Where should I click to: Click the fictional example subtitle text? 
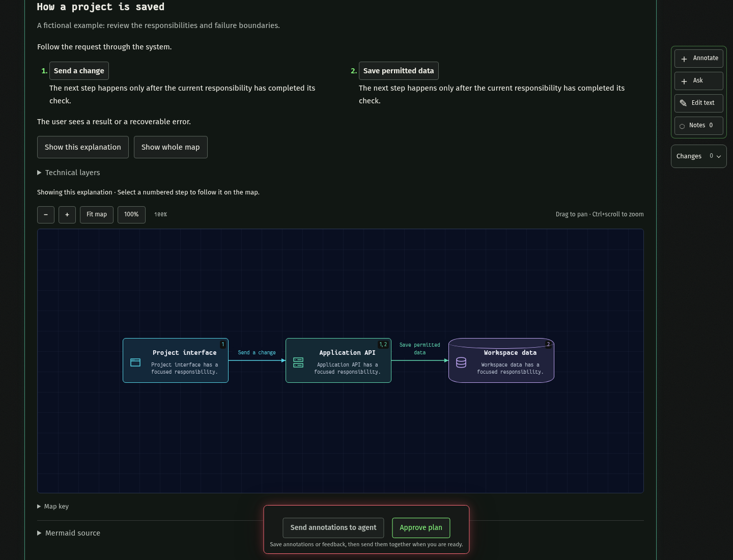[158, 25]
